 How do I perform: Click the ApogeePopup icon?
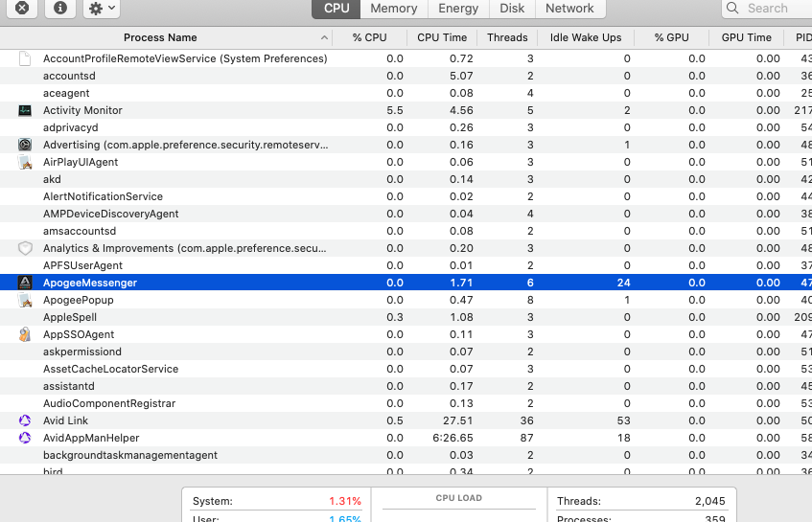(25, 300)
